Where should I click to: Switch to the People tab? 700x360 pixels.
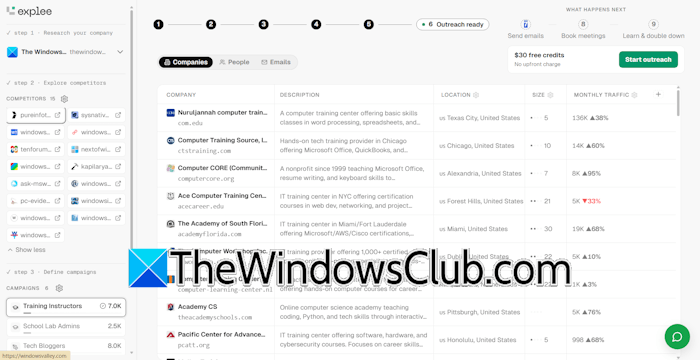pos(234,62)
